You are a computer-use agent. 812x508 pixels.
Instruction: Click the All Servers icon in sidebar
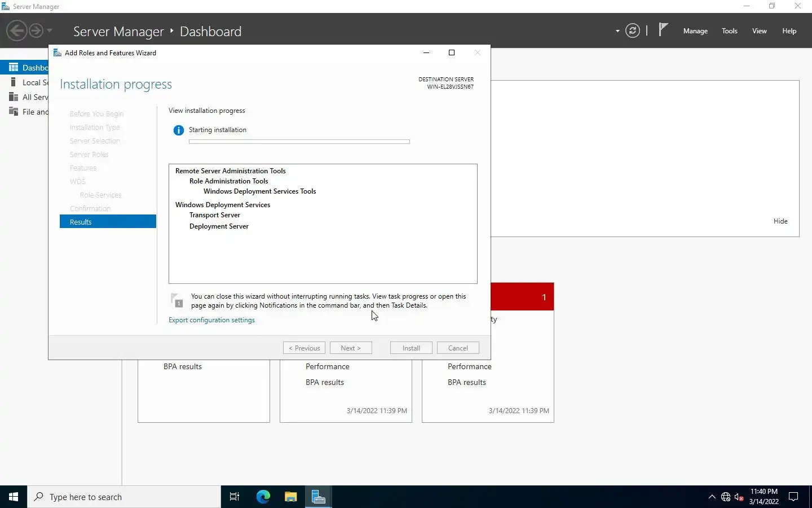(14, 97)
